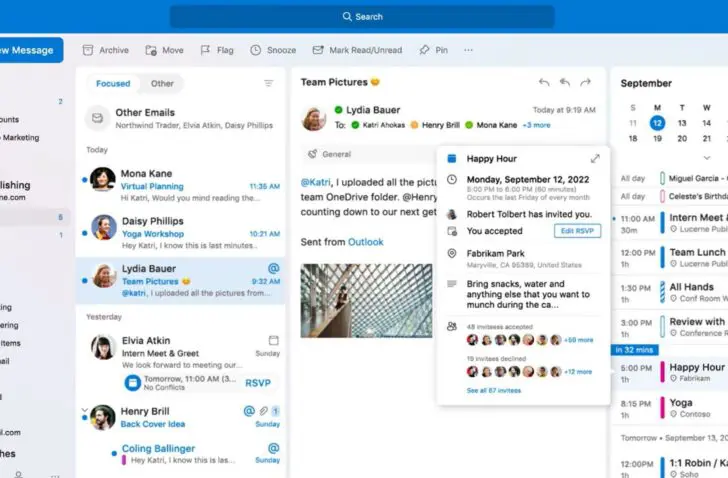Click the @Katri mention in the message

pos(316,182)
